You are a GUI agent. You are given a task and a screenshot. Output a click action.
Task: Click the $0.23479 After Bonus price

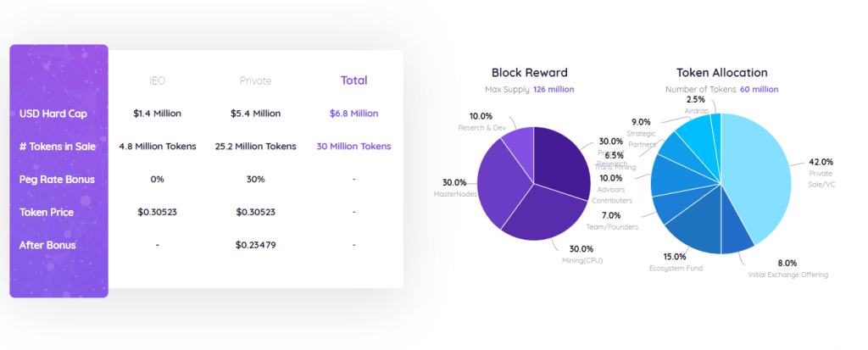[x=255, y=245]
